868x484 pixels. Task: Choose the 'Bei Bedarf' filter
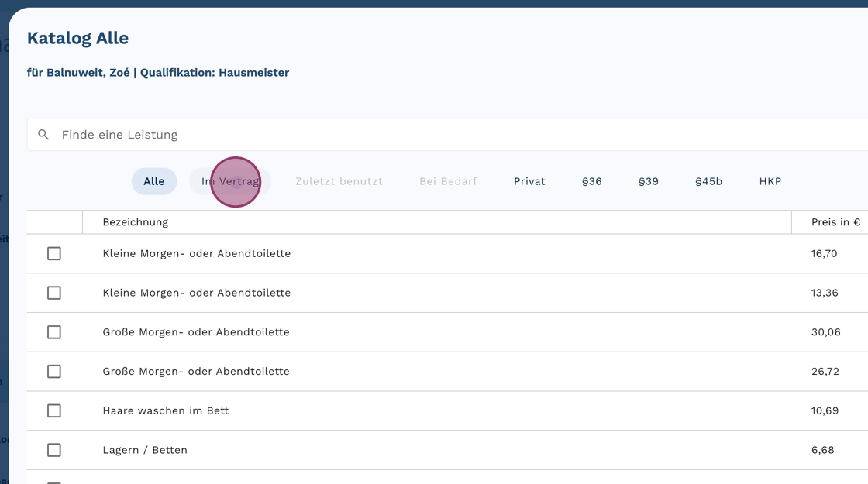coord(449,181)
